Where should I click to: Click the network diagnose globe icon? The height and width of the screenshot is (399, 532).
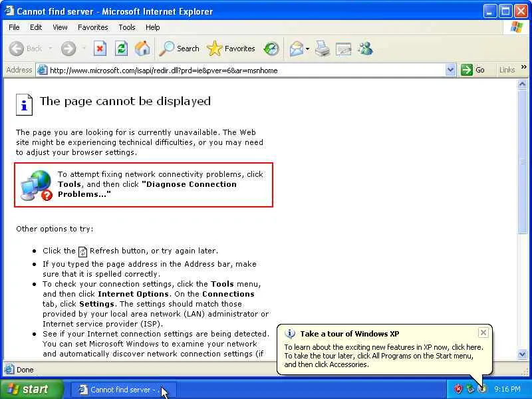pos(36,186)
